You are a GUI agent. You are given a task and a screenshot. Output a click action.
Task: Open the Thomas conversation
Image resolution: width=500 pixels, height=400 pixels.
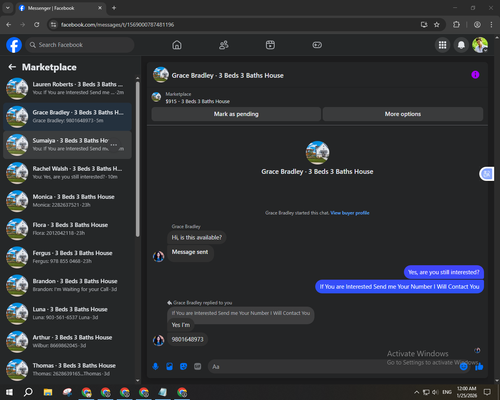[67, 370]
